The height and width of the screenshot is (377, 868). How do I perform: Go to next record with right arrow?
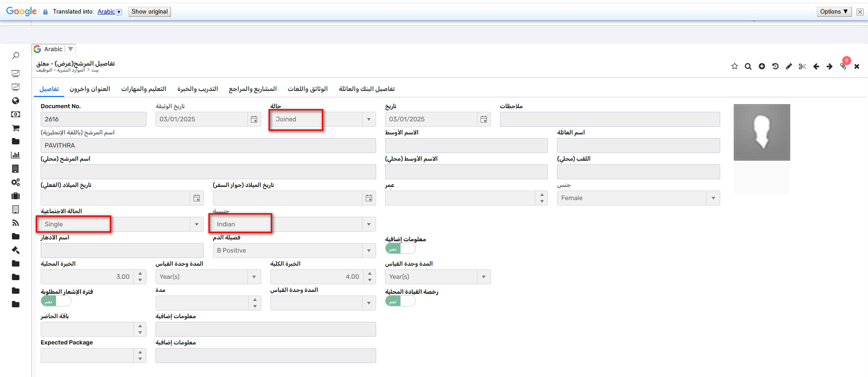(x=830, y=67)
